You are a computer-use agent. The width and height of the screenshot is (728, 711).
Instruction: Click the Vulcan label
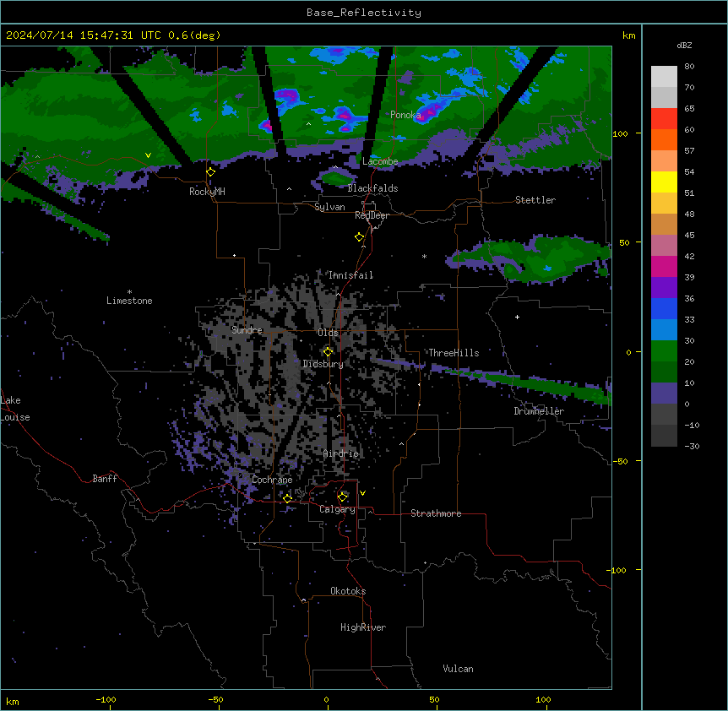tap(458, 669)
